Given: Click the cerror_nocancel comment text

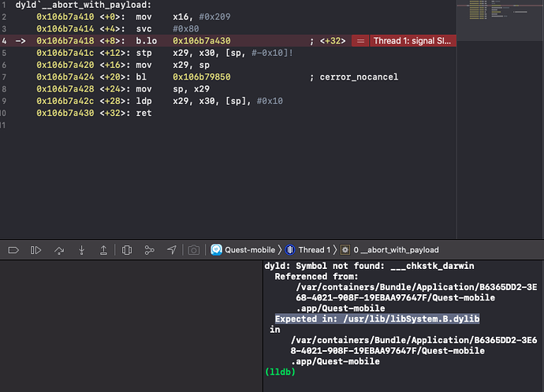Looking at the screenshot, I should (x=359, y=77).
